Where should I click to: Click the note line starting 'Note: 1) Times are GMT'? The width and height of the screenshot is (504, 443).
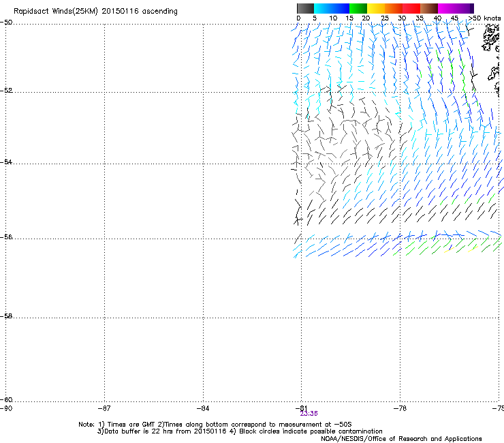tap(215, 425)
